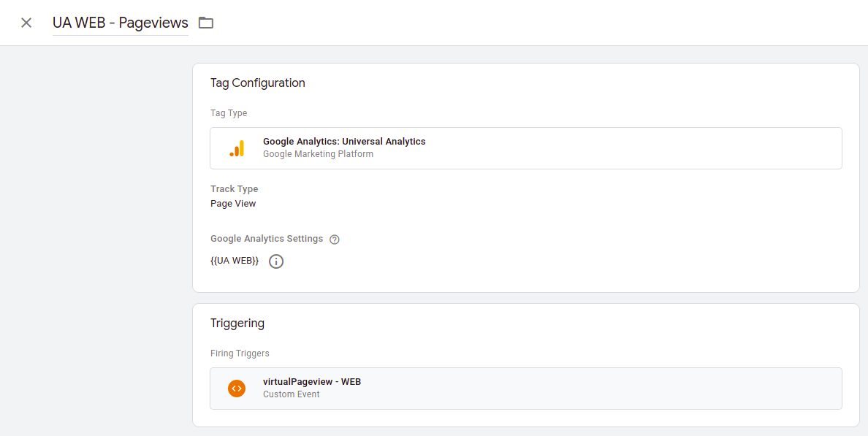Click the X to close the tag editor

point(26,23)
